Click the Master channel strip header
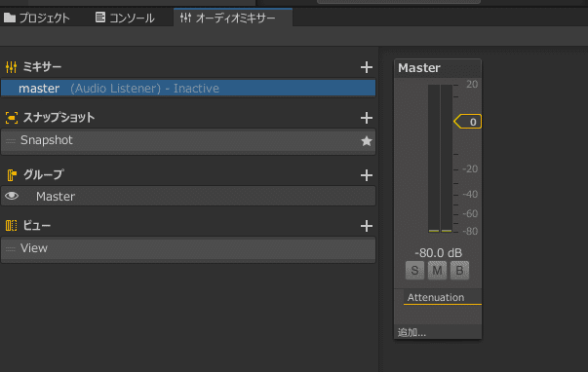588x372 pixels. 438,68
